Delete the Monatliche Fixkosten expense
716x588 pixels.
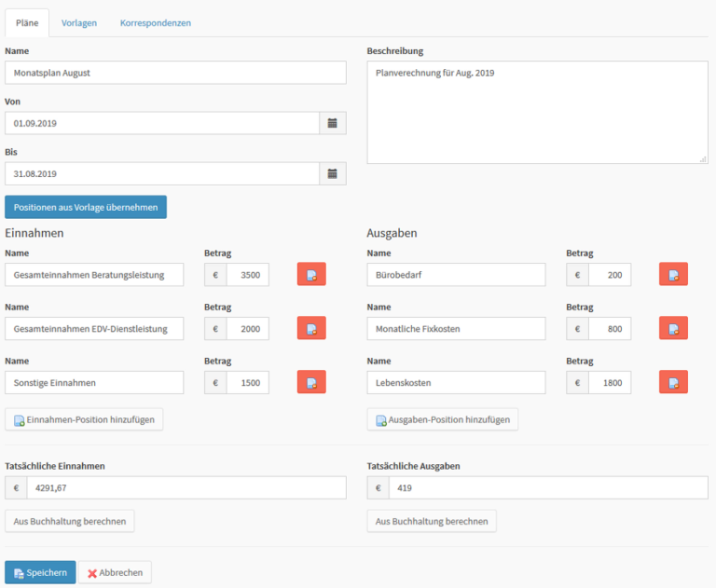click(673, 328)
